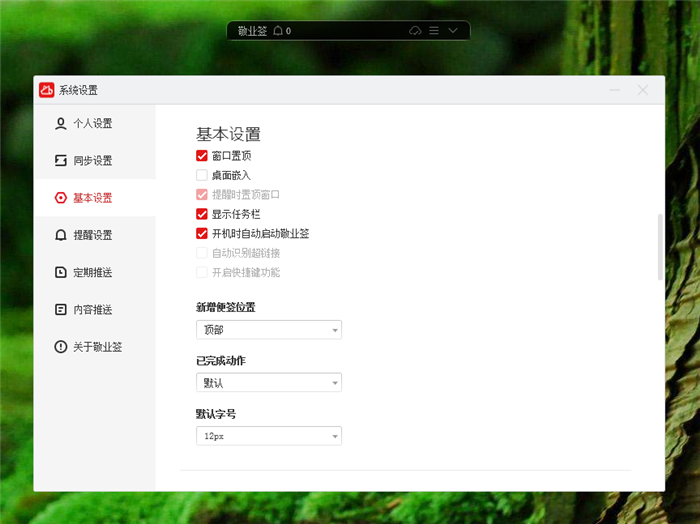Click the 已完成动作 label

pyautogui.click(x=221, y=361)
